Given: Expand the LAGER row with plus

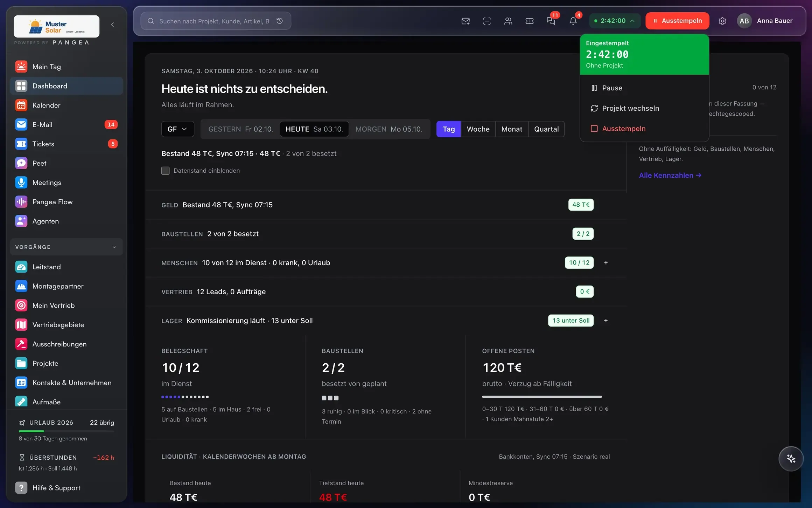Looking at the screenshot, I should pyautogui.click(x=605, y=321).
